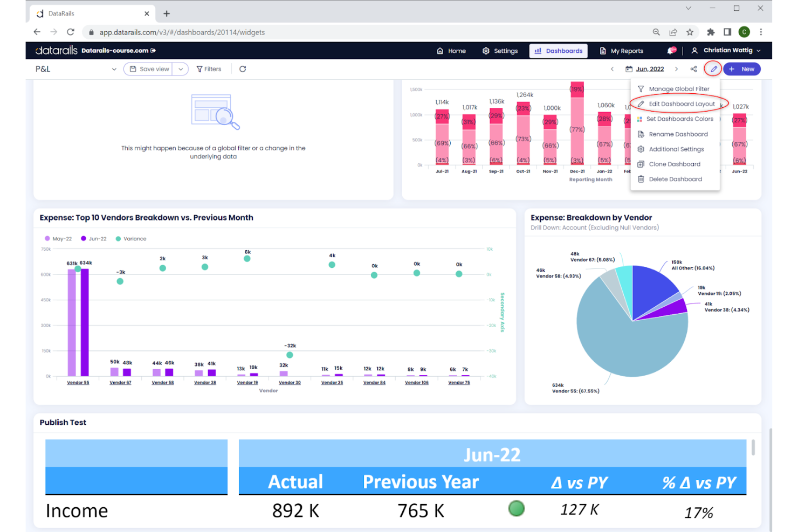The image size is (798, 532).
Task: Expand the P&L dashboard selector dropdown
Action: 114,68
